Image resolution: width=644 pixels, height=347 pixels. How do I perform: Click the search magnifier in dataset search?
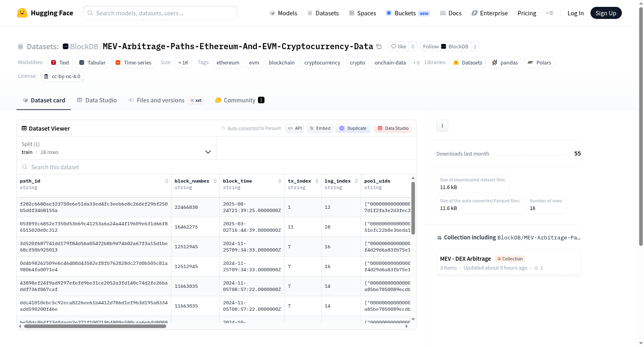point(25,167)
